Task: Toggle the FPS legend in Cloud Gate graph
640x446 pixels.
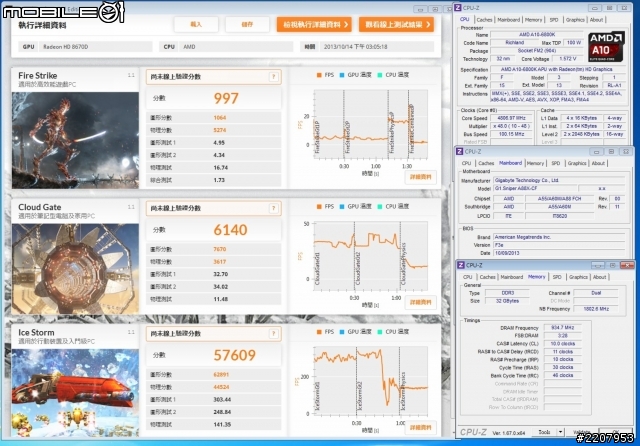Action: pos(325,206)
